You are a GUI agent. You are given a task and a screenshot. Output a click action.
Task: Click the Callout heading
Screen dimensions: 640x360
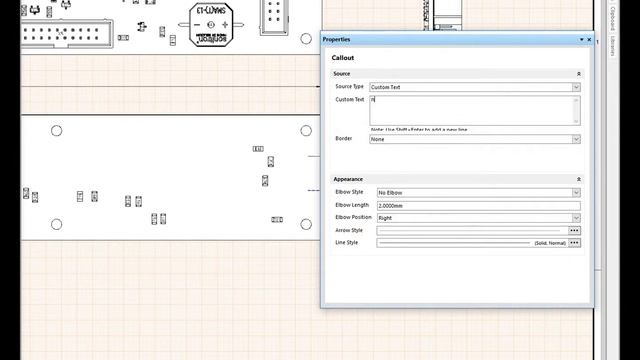[x=342, y=58]
